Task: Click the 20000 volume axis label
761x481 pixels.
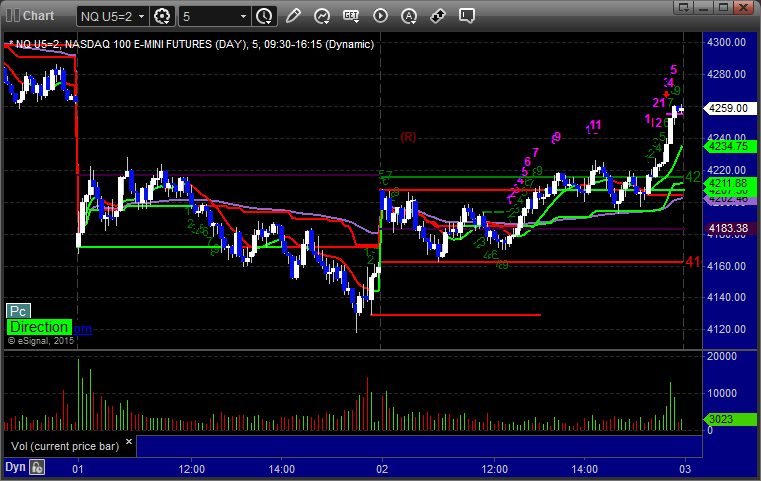Action: point(722,356)
